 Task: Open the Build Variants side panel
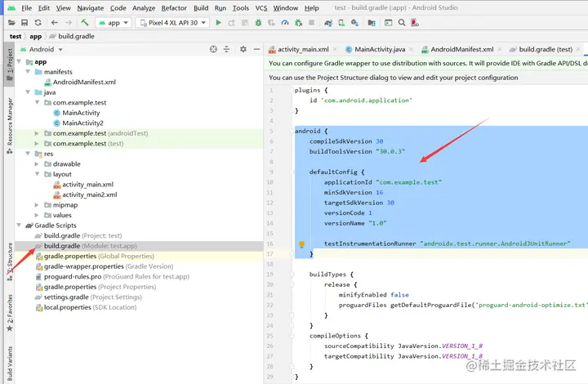10,363
